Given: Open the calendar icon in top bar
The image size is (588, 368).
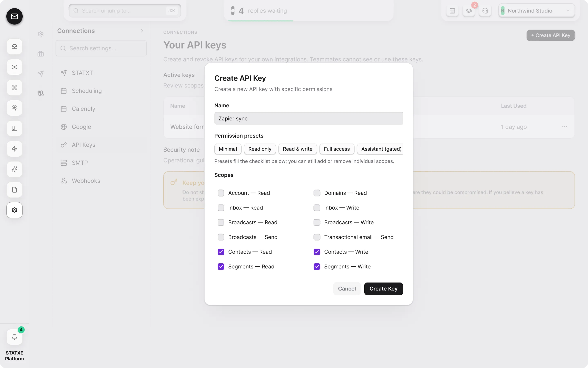Looking at the screenshot, I should click(x=452, y=11).
